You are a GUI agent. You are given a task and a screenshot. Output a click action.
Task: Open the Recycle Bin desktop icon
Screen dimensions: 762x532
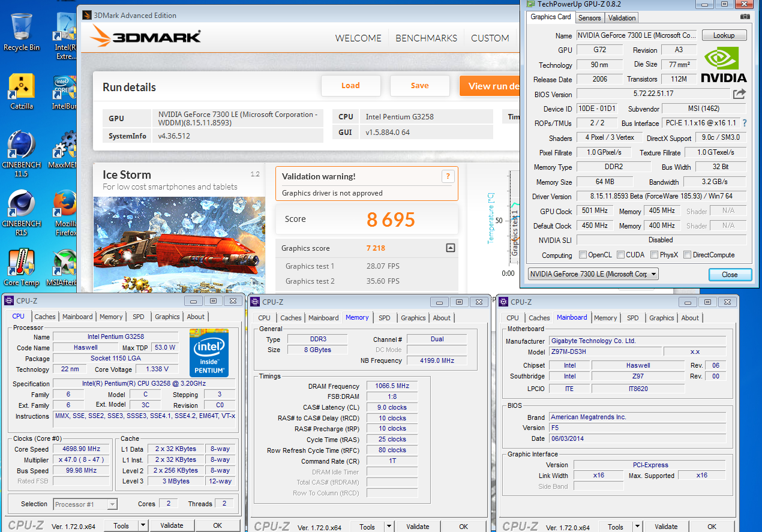[22, 32]
